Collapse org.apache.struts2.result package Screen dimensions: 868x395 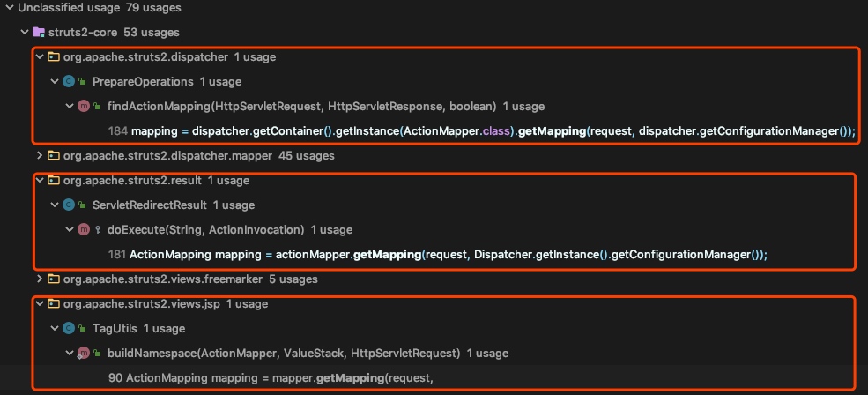(x=40, y=180)
